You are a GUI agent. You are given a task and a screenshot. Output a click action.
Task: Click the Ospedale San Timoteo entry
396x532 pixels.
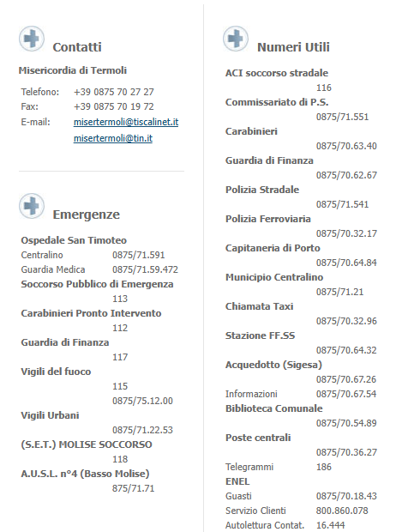(x=74, y=240)
